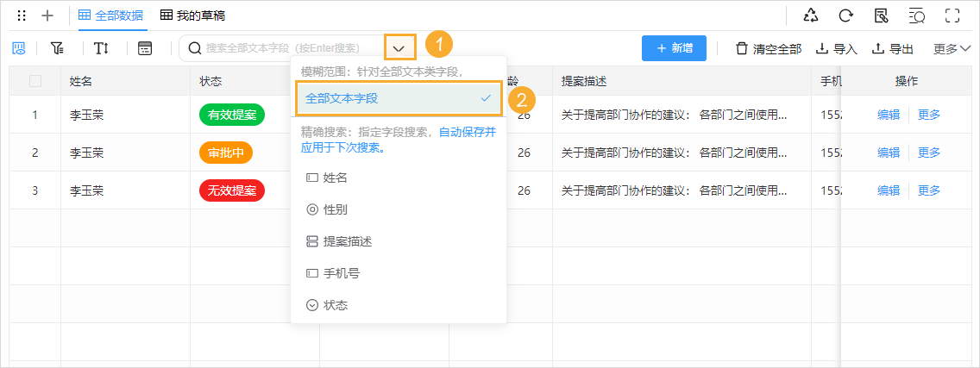Click row 1 提案描述 cell text
Image resolution: width=980 pixels, height=368 pixels.
pos(674,115)
